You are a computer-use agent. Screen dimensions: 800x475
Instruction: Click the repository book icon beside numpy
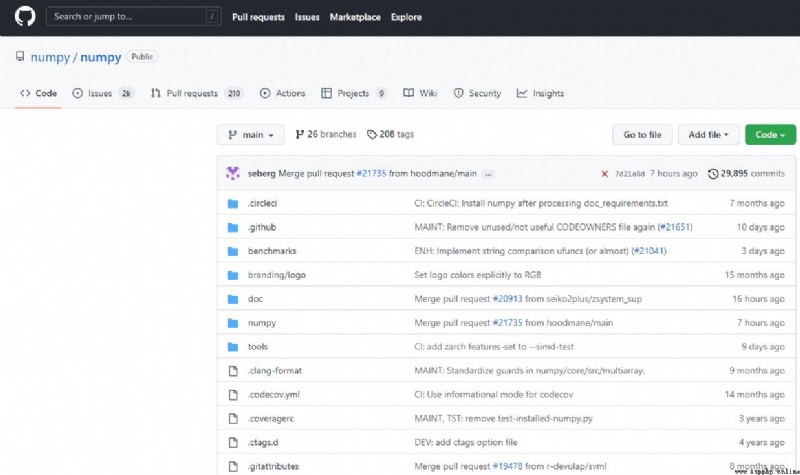(20, 57)
